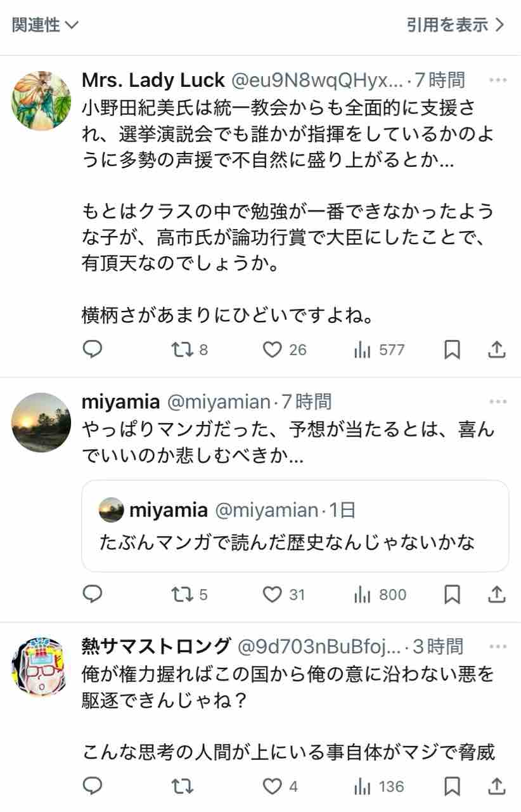Open miyamia's quoted post card
This screenshot has width=521, height=812.
[295, 526]
